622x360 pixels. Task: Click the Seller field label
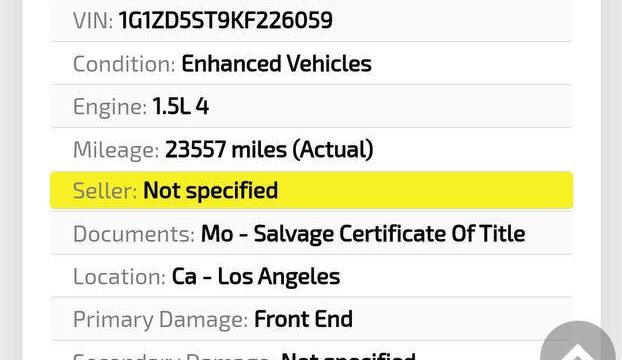coord(105,191)
